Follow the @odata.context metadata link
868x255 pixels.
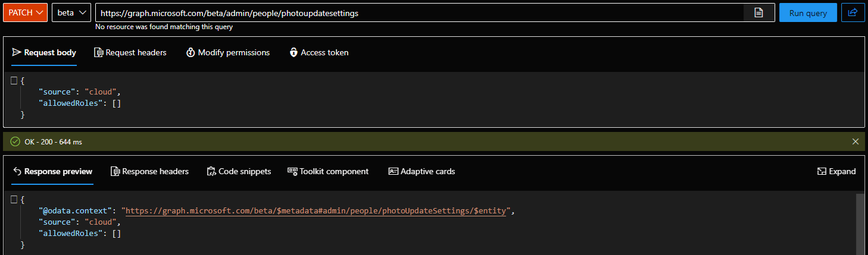click(316, 211)
